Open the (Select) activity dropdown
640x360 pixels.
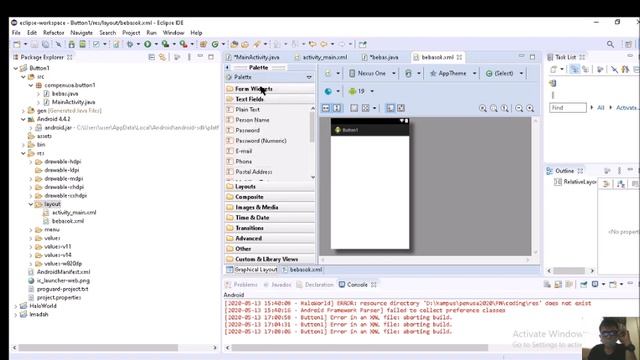point(521,73)
